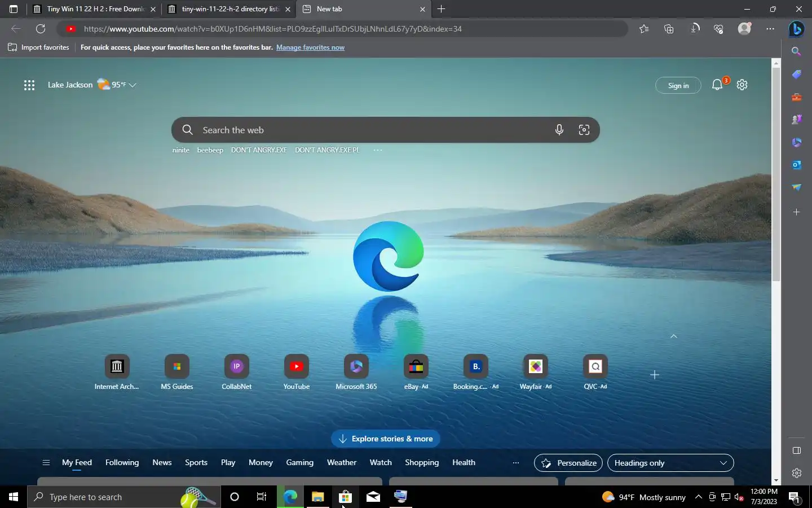The width and height of the screenshot is (812, 508).
Task: Open the YouTube quick link tile
Action: point(296,373)
